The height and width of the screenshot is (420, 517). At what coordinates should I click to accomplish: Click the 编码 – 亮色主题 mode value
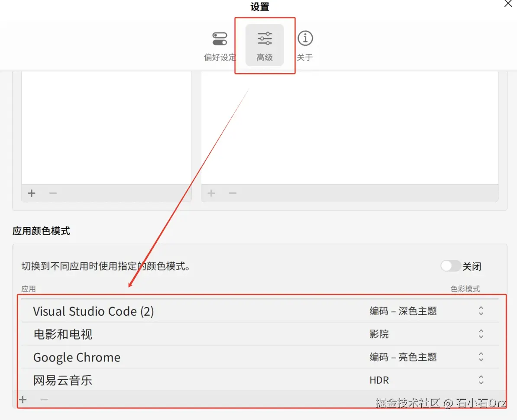tap(403, 357)
